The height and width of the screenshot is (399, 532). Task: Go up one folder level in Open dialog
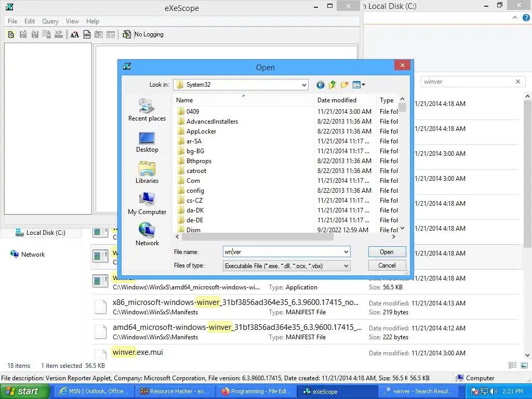tap(332, 85)
